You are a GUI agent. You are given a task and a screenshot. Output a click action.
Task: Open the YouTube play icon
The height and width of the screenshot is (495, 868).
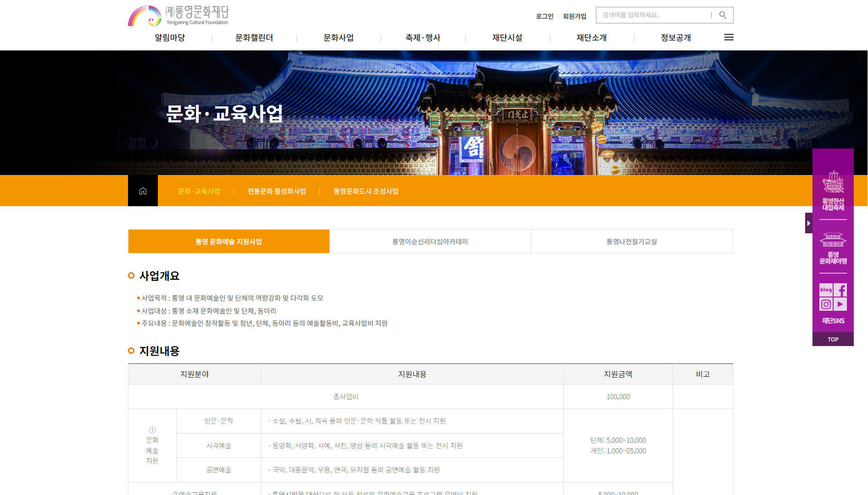pyautogui.click(x=840, y=304)
